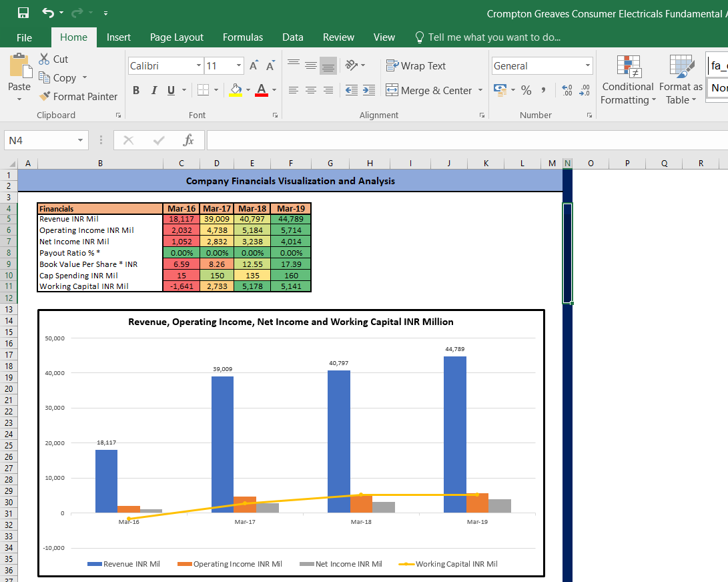728x582 pixels.
Task: Open Customize Quick Access Toolbar menu
Action: tap(106, 13)
